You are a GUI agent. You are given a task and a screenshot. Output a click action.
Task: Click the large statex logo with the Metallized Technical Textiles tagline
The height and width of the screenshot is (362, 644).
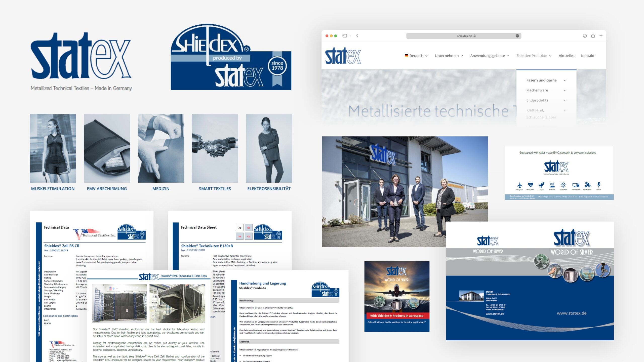click(x=81, y=62)
